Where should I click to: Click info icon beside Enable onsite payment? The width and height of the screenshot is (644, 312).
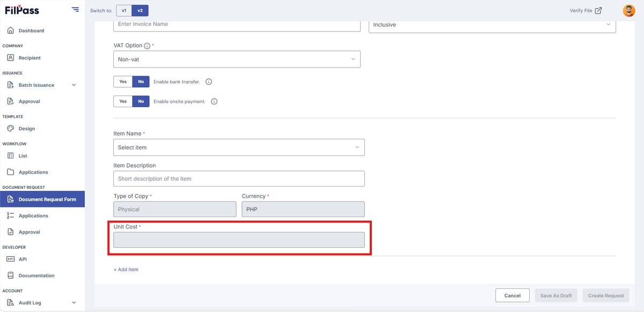[x=214, y=101]
